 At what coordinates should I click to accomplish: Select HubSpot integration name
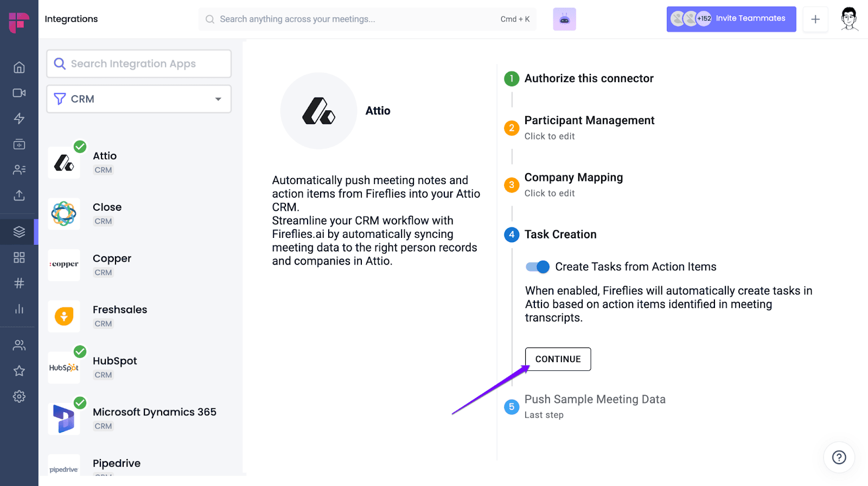pos(114,361)
